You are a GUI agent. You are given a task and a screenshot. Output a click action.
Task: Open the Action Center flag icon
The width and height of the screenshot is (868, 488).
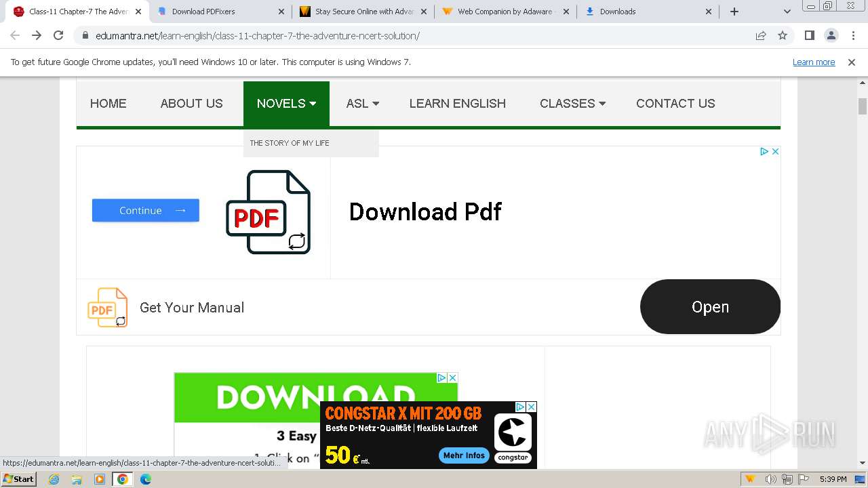[804, 479]
